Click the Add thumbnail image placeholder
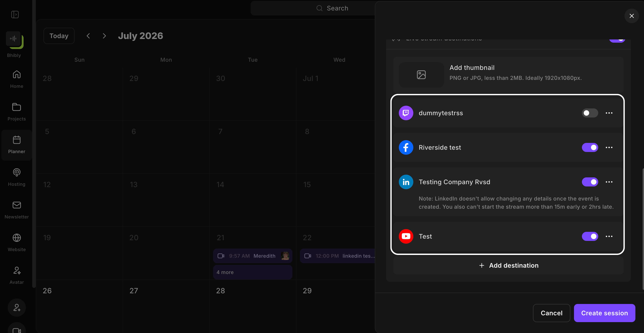The image size is (644, 333). (421, 75)
